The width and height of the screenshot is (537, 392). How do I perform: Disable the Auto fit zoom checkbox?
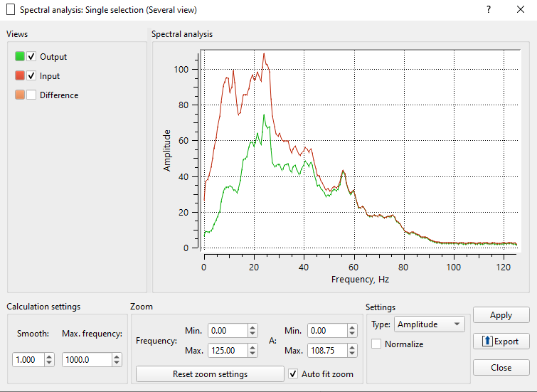[294, 374]
